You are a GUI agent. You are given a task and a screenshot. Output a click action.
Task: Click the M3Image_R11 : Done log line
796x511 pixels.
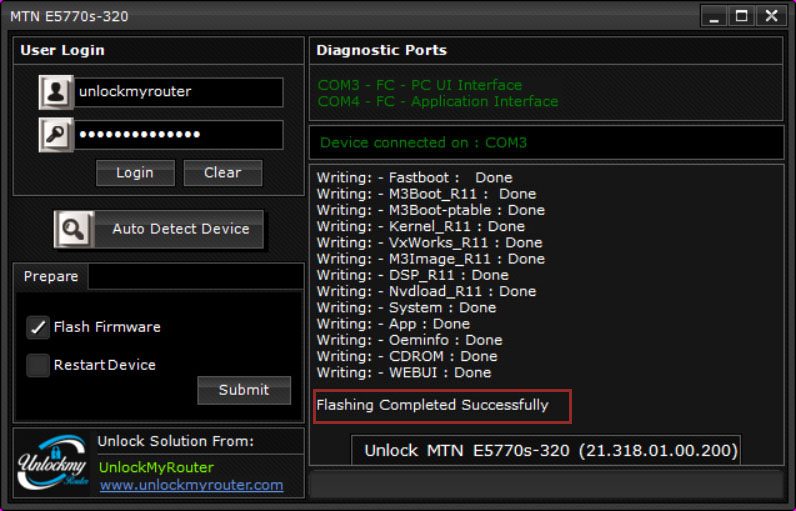[x=430, y=259]
